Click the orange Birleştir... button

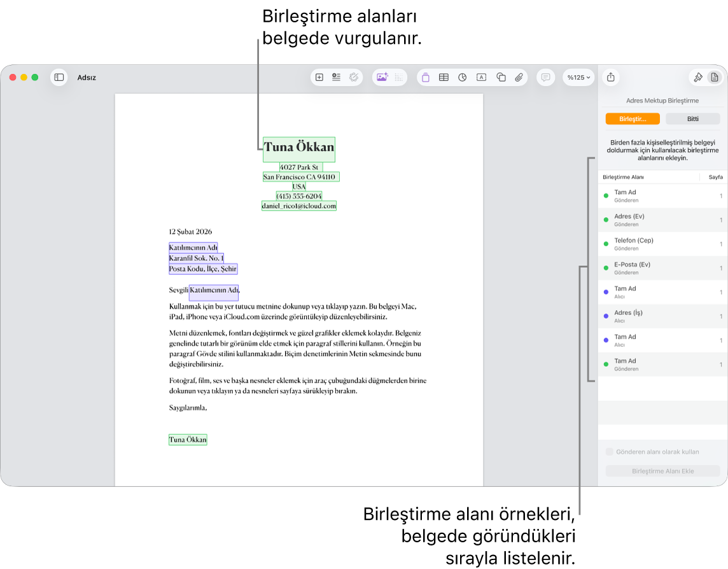click(633, 119)
